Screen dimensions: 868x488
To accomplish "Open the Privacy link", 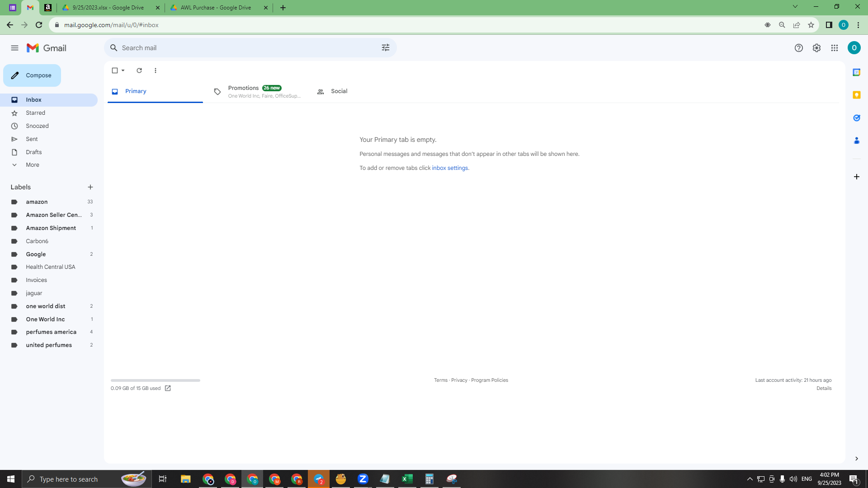I will (459, 380).
